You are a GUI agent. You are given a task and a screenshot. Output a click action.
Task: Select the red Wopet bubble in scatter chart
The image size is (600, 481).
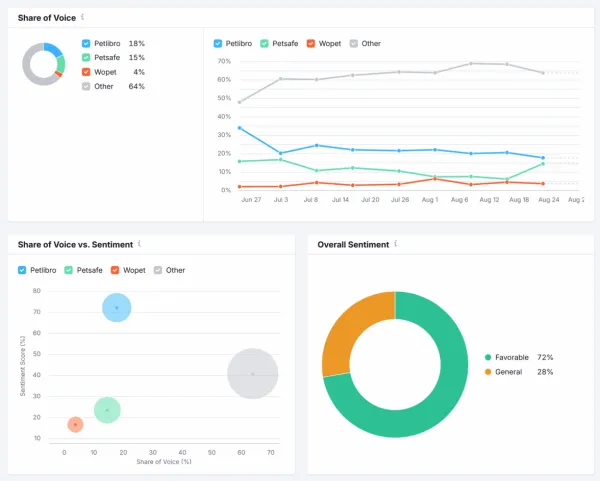pos(75,424)
